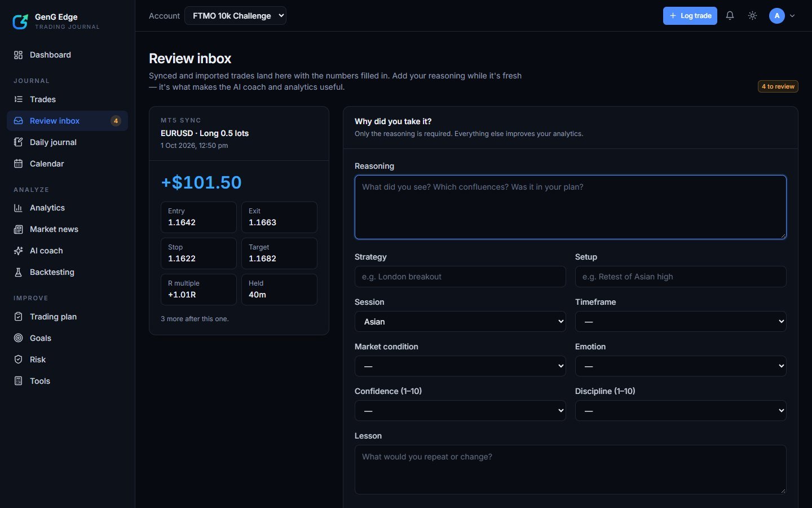Click the 4 to review badge
The image size is (812, 508).
pos(778,86)
